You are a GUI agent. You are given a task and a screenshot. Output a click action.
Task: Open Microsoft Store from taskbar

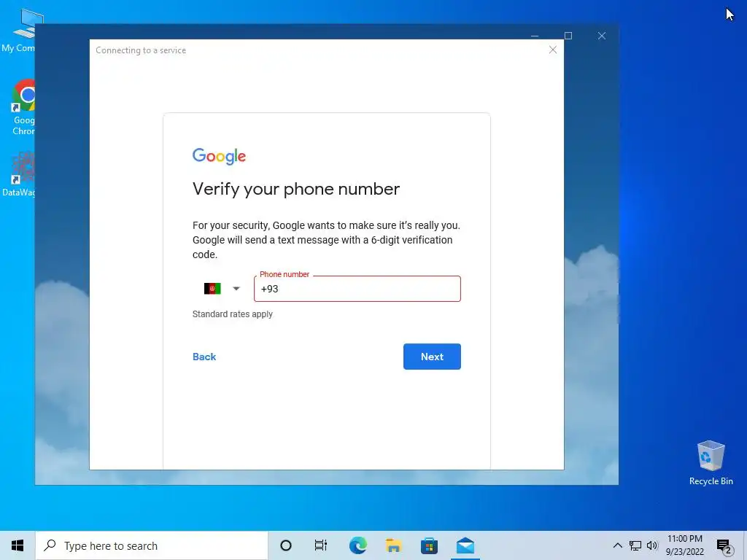[x=429, y=545]
